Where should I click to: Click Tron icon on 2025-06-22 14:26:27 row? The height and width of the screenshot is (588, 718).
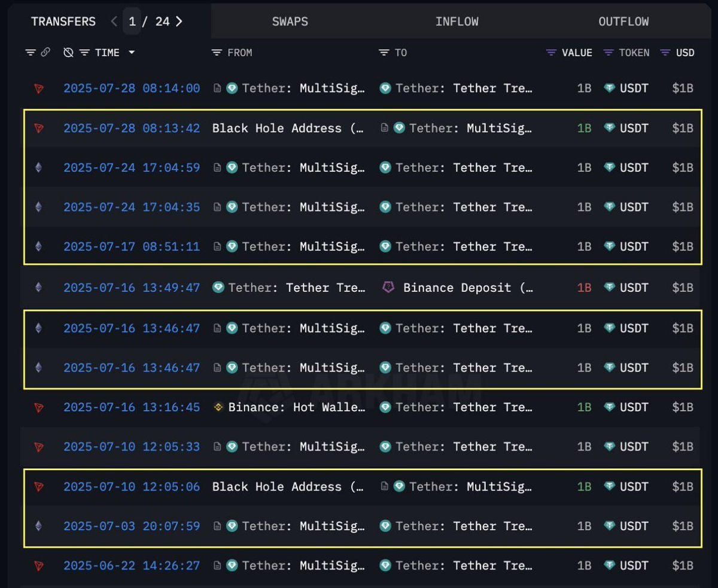point(39,565)
